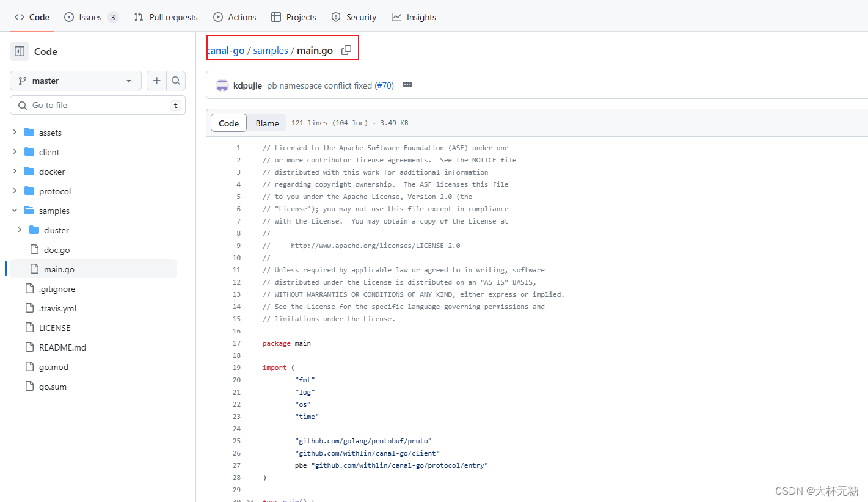
Task: Click the Security shield icon
Action: tap(336, 17)
